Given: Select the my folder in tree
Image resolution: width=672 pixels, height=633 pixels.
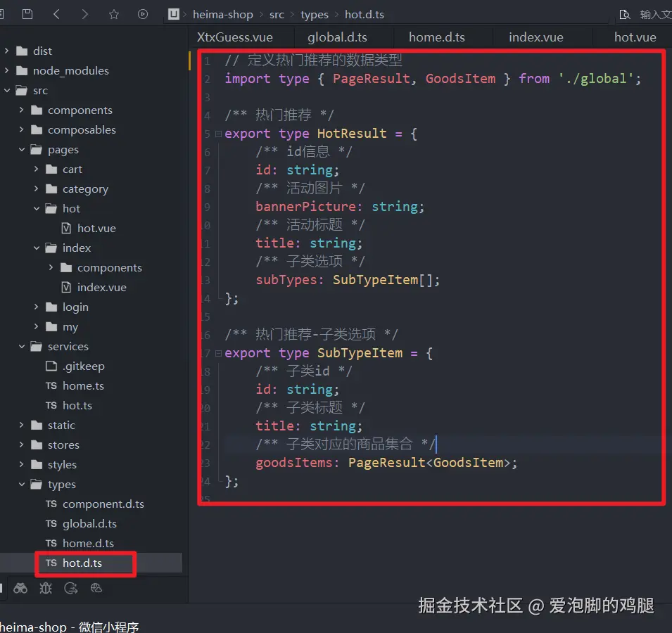Looking at the screenshot, I should click(x=70, y=327).
